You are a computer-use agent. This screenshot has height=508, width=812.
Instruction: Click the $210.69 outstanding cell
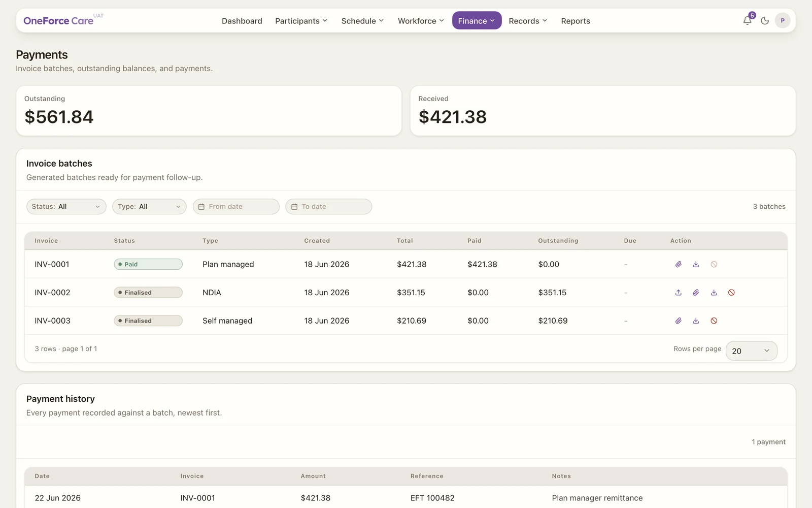coord(553,321)
